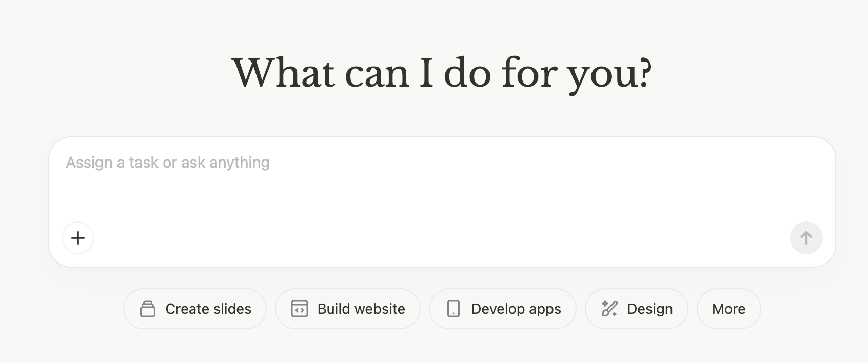Choose the "Build website" label text
This screenshot has width=868, height=363.
tap(361, 309)
